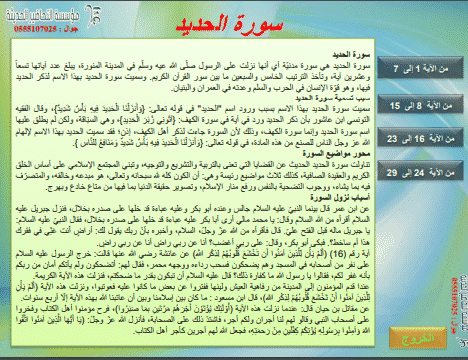Open verses 1 to 7 section
Viewport: 468px width, 360px height.
pos(420,68)
